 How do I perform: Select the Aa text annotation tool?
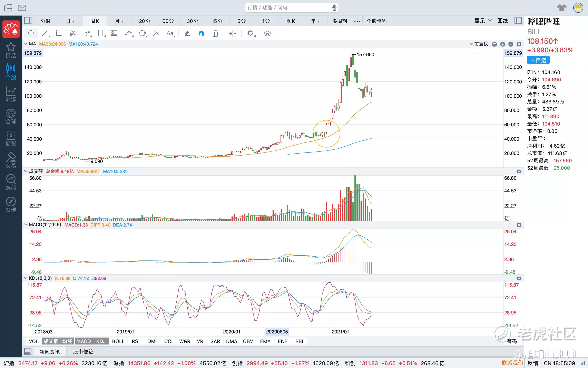coord(170,33)
